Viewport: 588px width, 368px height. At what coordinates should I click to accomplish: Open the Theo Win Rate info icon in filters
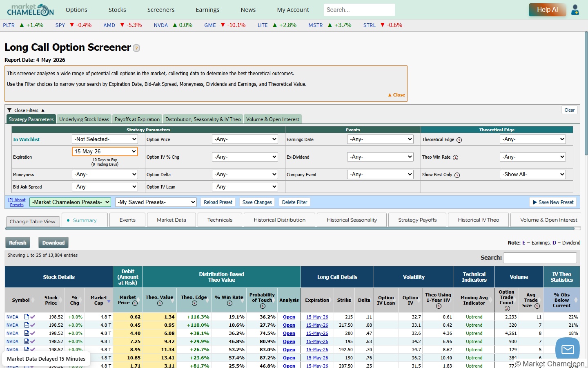[455, 157]
